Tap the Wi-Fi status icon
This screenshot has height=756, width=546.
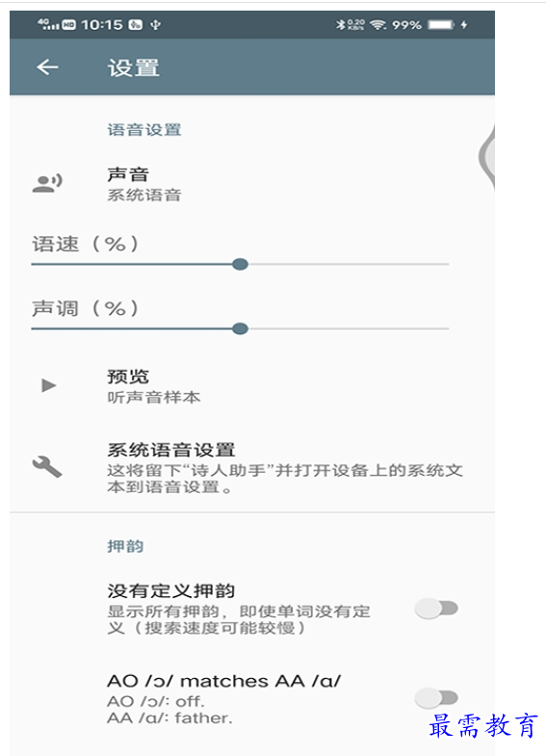[378, 25]
